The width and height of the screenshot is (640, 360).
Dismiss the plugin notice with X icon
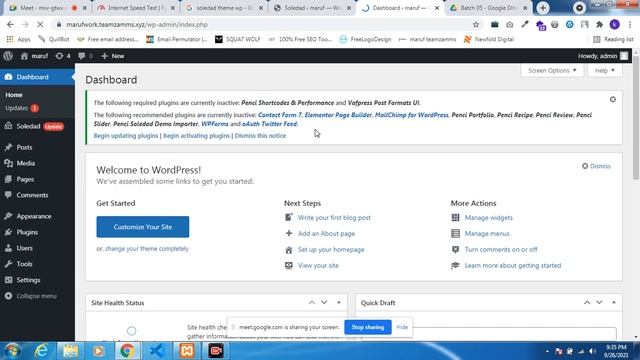pos(613,100)
